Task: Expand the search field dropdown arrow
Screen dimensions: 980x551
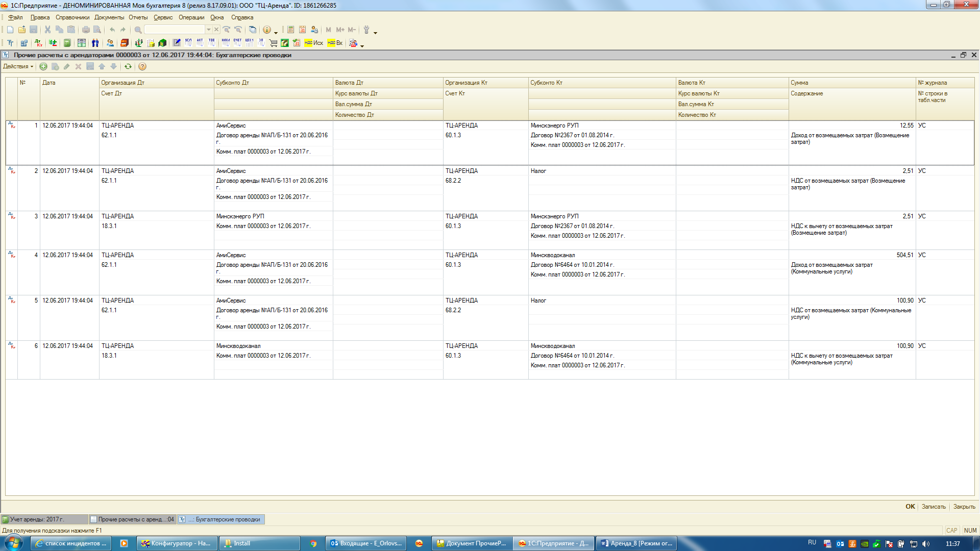Action: point(208,30)
